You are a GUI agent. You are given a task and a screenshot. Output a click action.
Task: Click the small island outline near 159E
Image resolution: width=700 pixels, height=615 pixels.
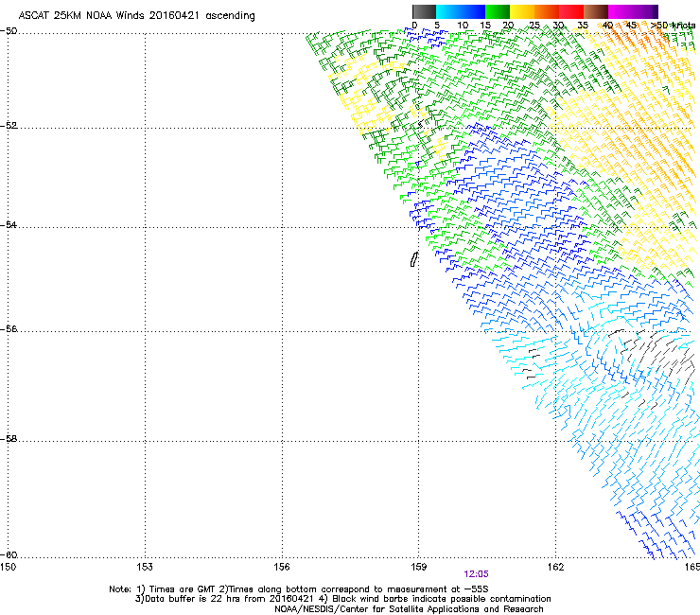coord(413,259)
